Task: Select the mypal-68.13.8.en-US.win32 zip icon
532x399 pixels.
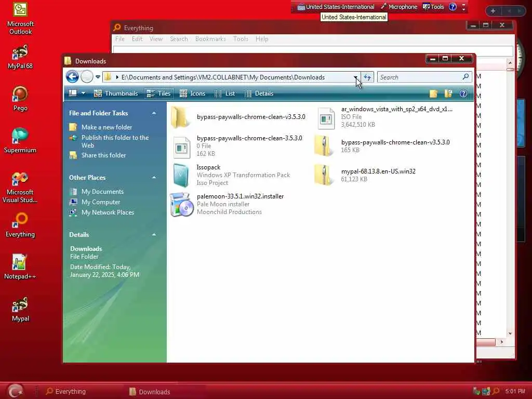Action: (x=324, y=175)
